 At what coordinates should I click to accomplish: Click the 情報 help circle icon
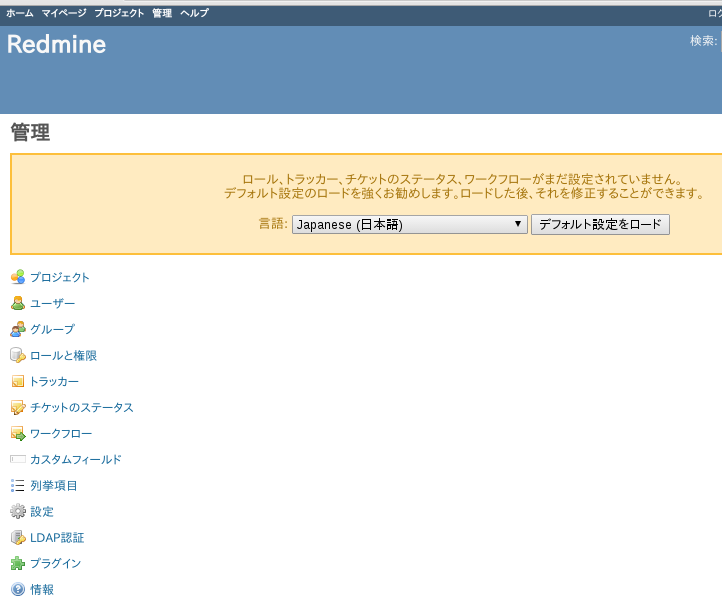(17, 590)
